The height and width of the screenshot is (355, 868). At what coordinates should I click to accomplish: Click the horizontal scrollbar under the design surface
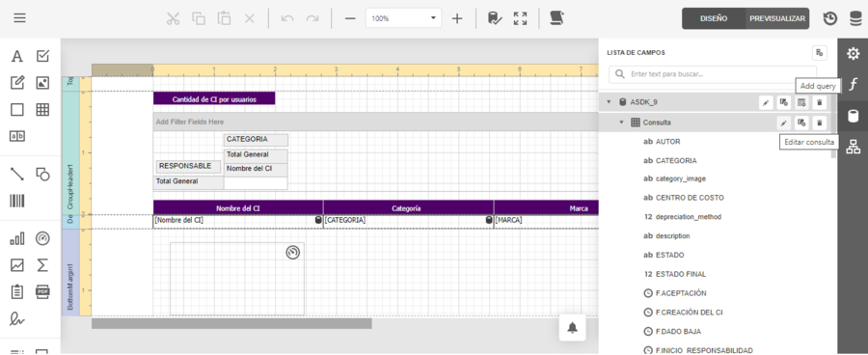(x=231, y=323)
